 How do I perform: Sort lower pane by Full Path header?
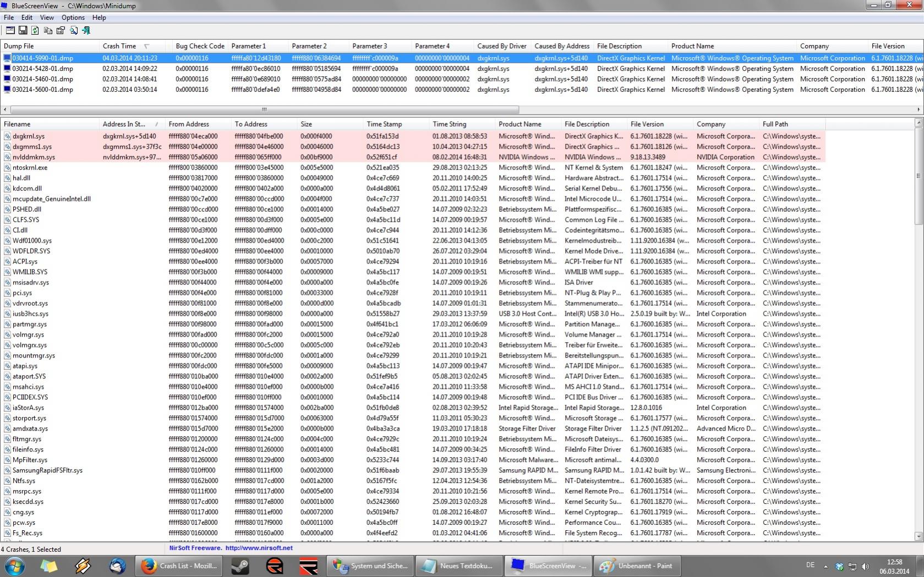click(x=792, y=124)
